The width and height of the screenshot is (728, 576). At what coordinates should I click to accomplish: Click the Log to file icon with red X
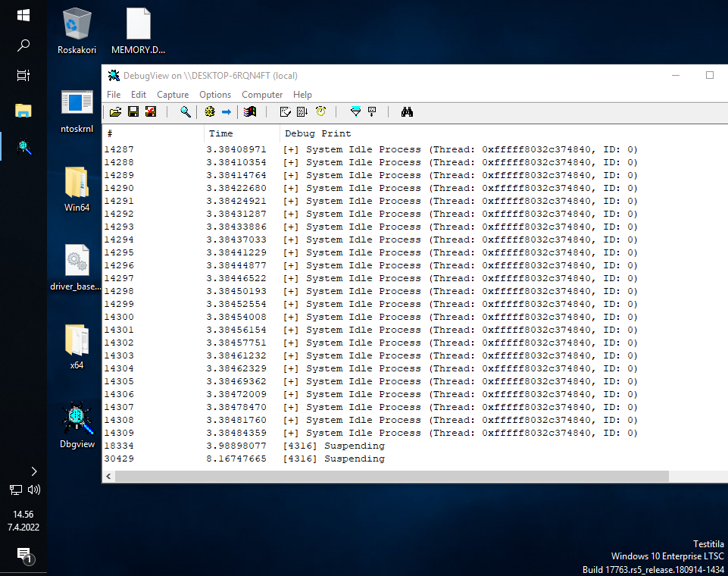click(151, 112)
